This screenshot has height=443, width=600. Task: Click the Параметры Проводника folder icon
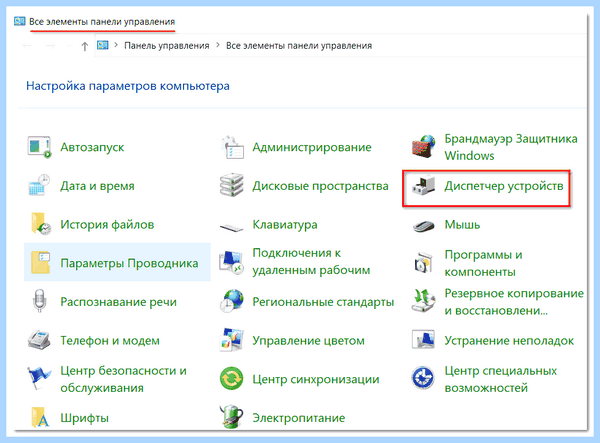41,263
